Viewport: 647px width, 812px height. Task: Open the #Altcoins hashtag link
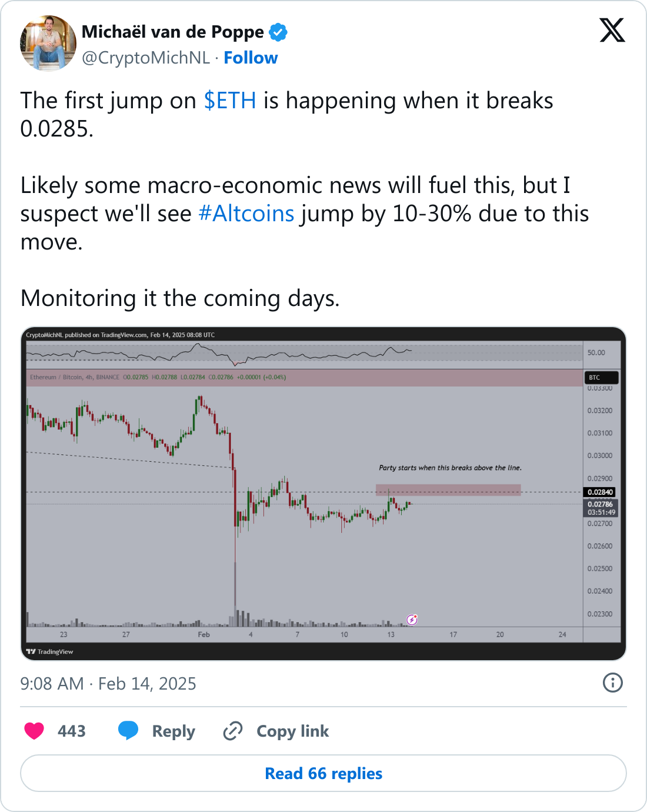(246, 214)
